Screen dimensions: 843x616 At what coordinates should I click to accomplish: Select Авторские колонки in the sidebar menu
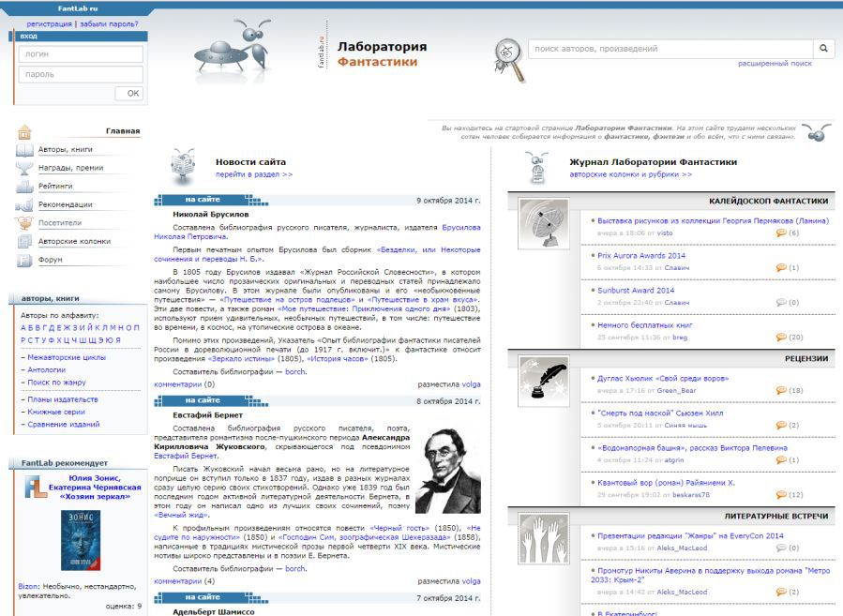point(74,241)
